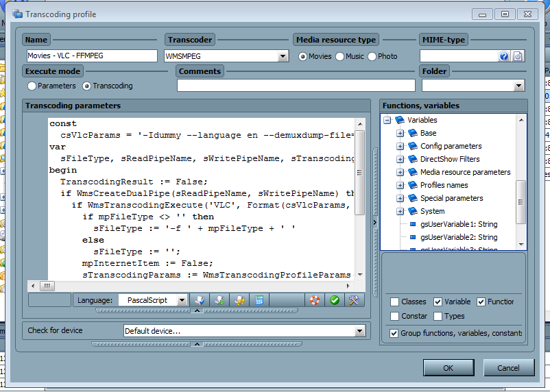Viewport: 550px width, 392px height.
Task: Click the run script icon
Action: 219,300
